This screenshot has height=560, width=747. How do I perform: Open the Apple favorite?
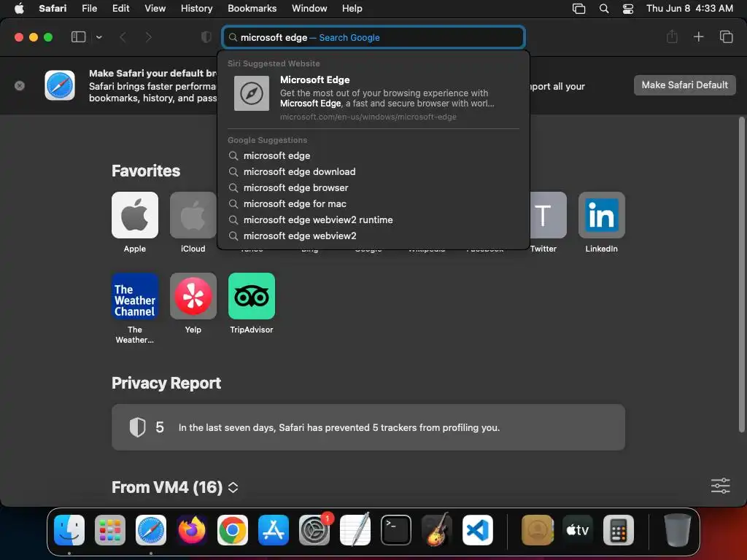click(135, 215)
